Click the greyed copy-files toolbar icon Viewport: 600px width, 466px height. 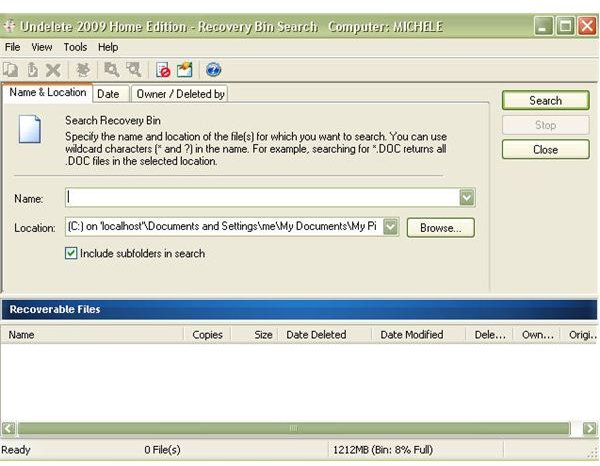tap(10, 70)
